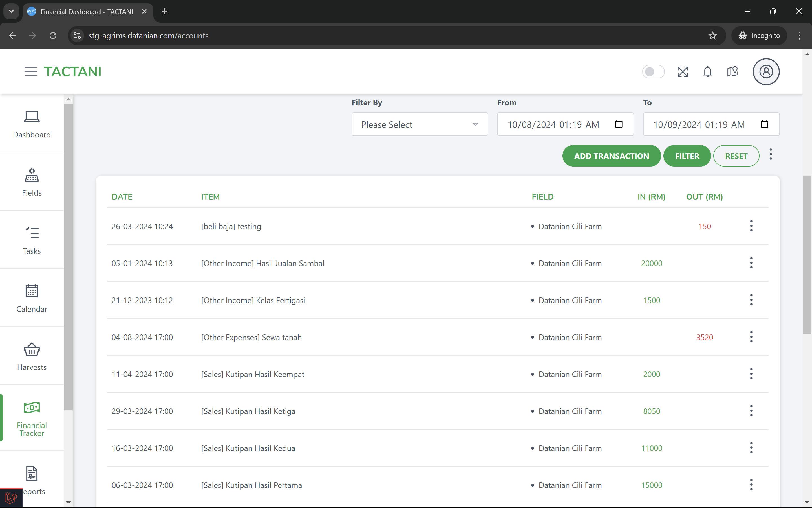Click the FILTER button

687,156
